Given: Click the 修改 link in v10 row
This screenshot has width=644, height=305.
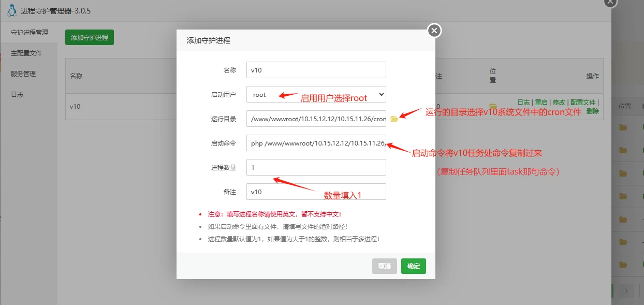Looking at the screenshot, I should point(559,103).
